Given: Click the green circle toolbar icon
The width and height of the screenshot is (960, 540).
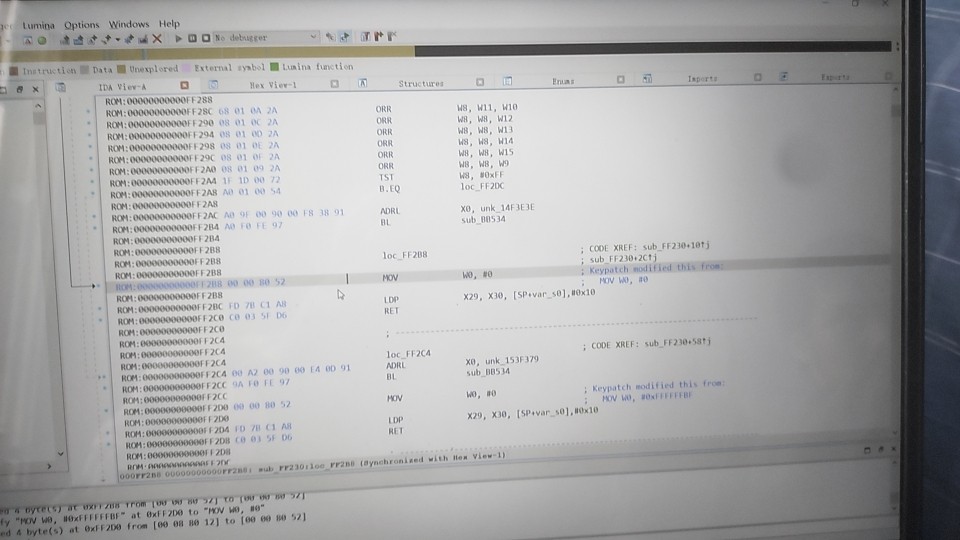Looking at the screenshot, I should click(x=42, y=41).
